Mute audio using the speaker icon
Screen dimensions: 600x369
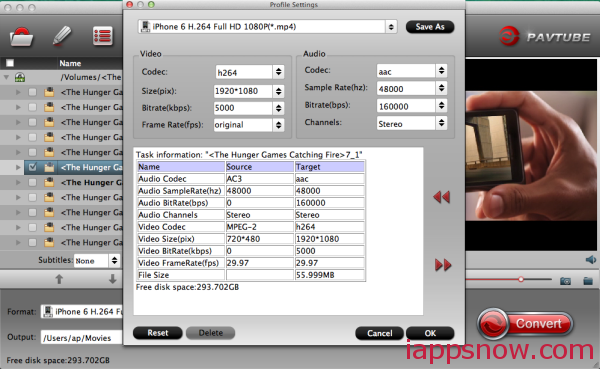590,260
